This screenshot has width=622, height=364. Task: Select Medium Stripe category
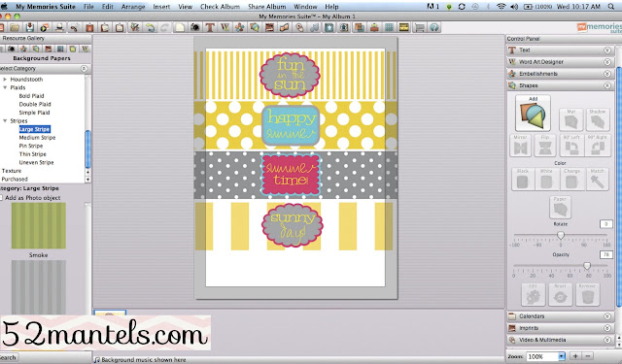[x=37, y=138]
